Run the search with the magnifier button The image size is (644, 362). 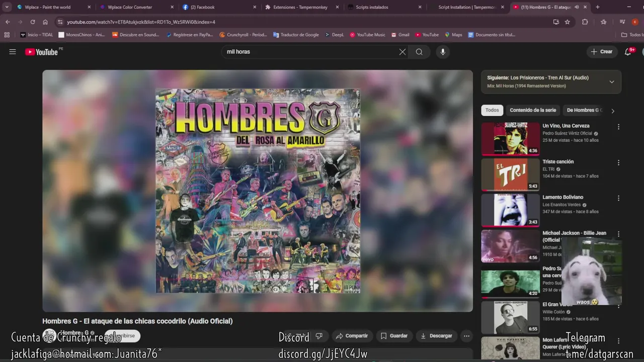click(x=419, y=52)
